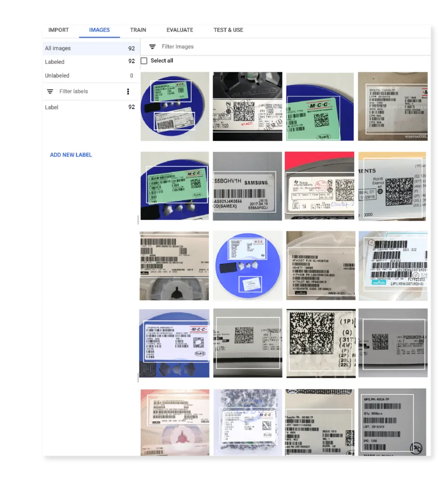Switch back to the IMPORT tab
The image size is (448, 481).
59,30
